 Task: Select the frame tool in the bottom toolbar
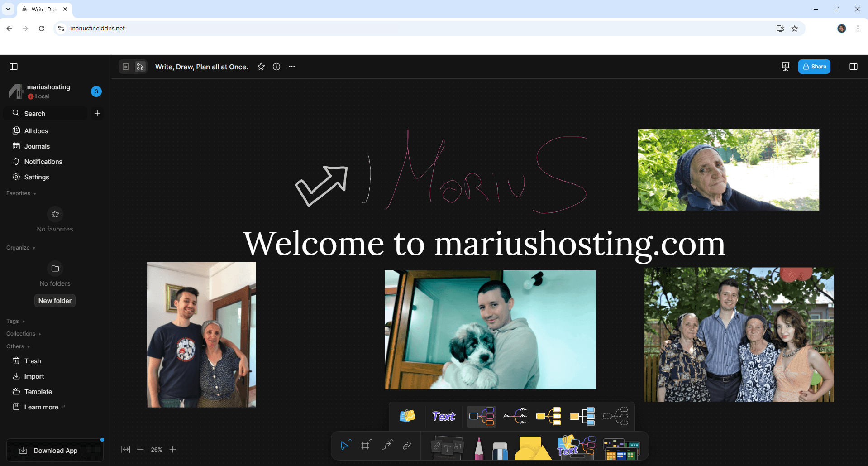[366, 446]
